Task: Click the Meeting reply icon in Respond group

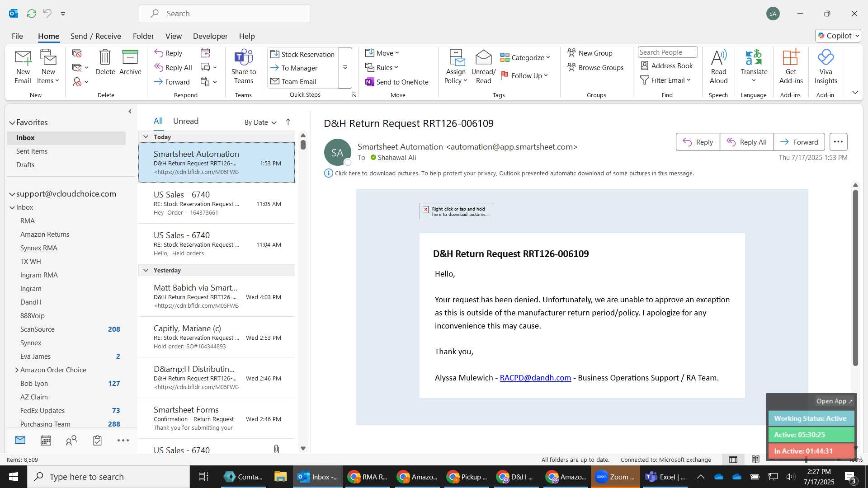Action: [x=205, y=53]
